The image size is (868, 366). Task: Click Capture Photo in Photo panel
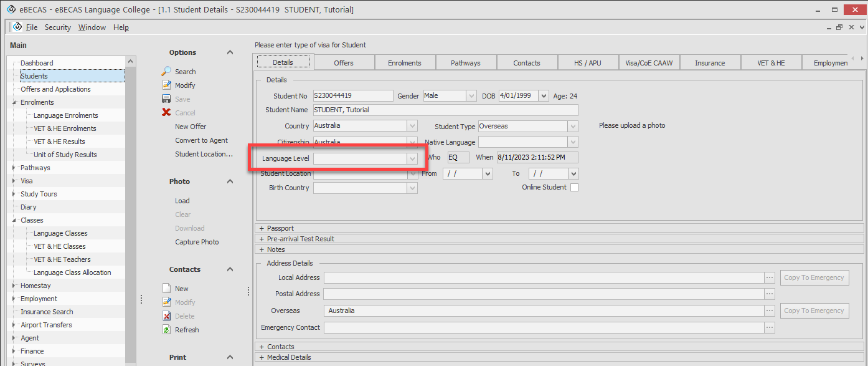pyautogui.click(x=197, y=242)
